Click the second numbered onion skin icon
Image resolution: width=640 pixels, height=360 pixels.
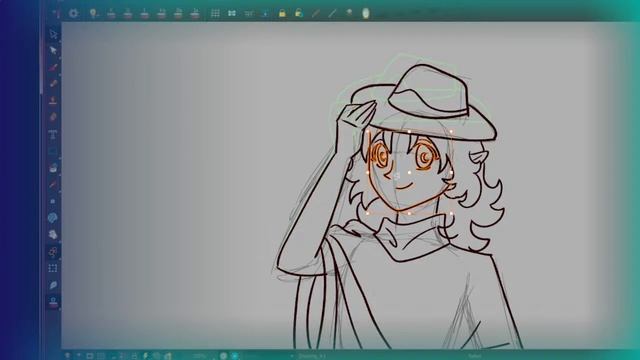point(128,13)
